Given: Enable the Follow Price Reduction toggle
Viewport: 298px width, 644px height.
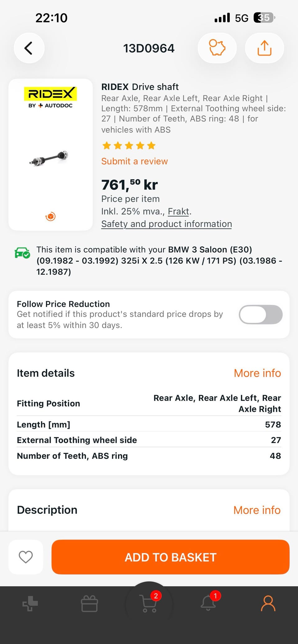Looking at the screenshot, I should [x=260, y=314].
